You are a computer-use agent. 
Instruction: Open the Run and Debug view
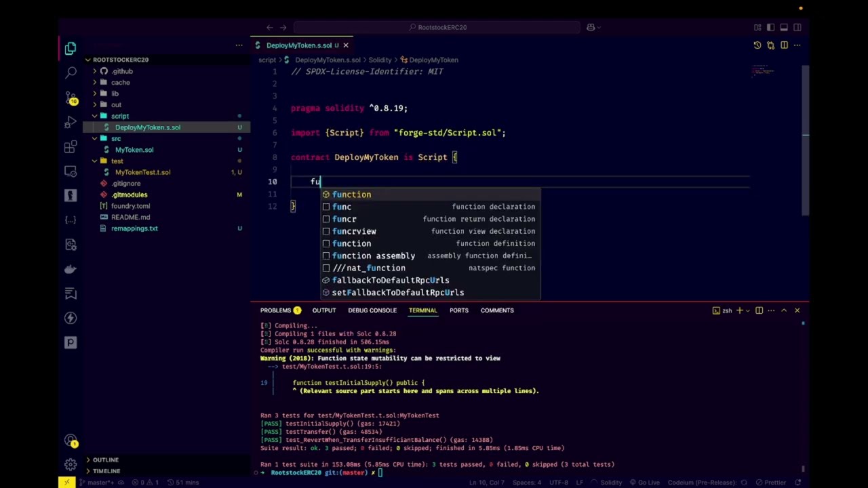click(71, 122)
